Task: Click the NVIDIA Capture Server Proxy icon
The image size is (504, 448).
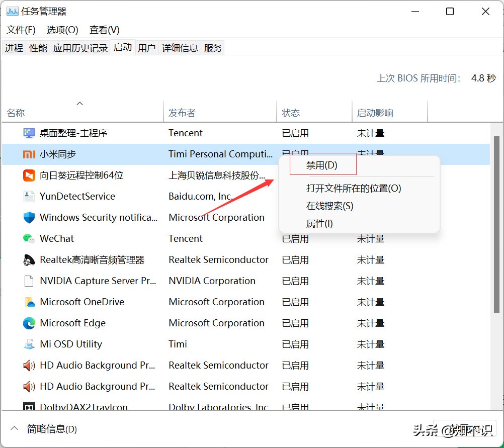Action: 29,281
